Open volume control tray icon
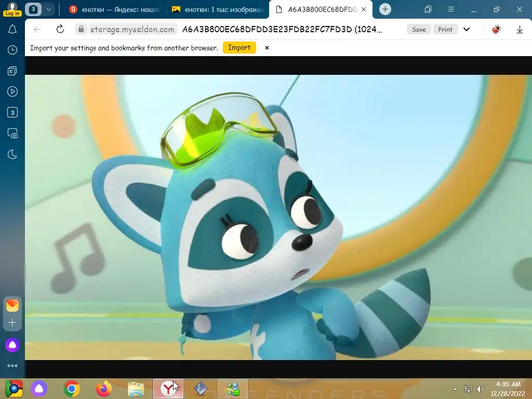532x399 pixels. (x=481, y=389)
